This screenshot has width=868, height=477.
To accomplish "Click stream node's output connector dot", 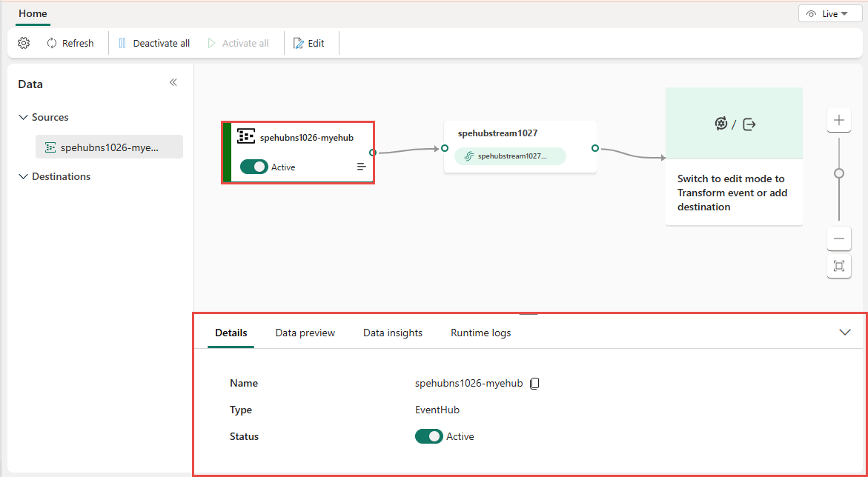I will [595, 148].
